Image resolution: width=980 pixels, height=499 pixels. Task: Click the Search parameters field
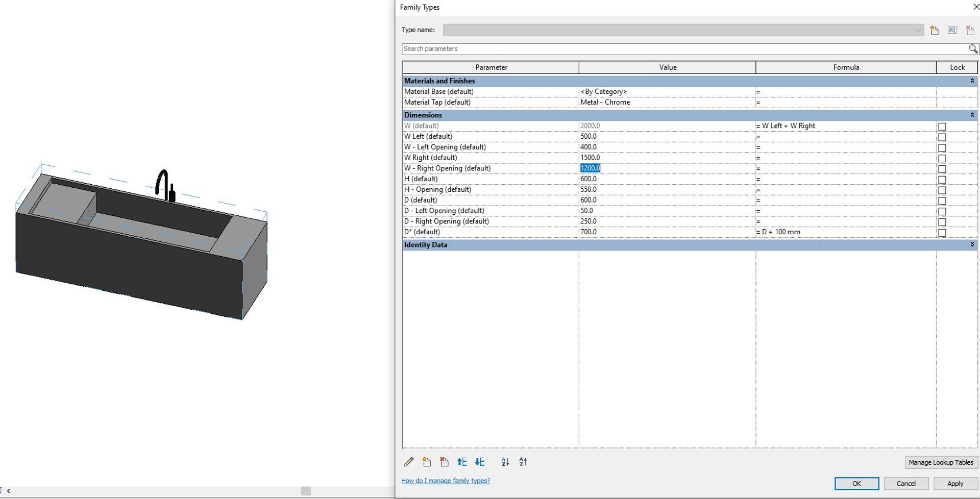tap(684, 49)
